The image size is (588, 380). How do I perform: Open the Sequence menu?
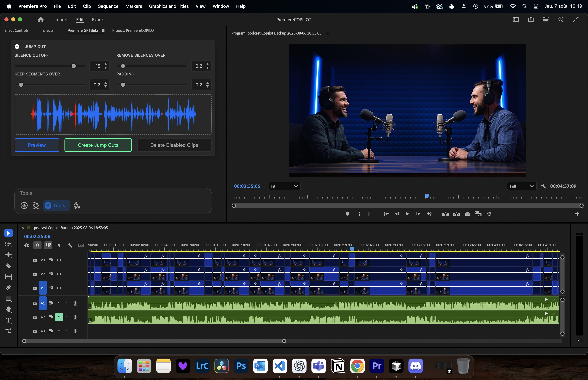tap(108, 6)
